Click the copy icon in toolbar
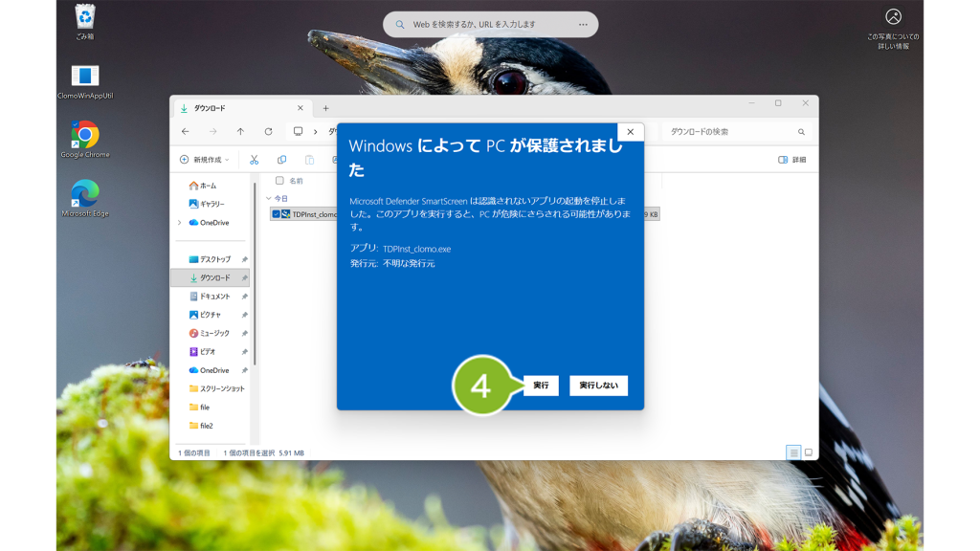Viewport: 980px width, 551px height. click(282, 160)
